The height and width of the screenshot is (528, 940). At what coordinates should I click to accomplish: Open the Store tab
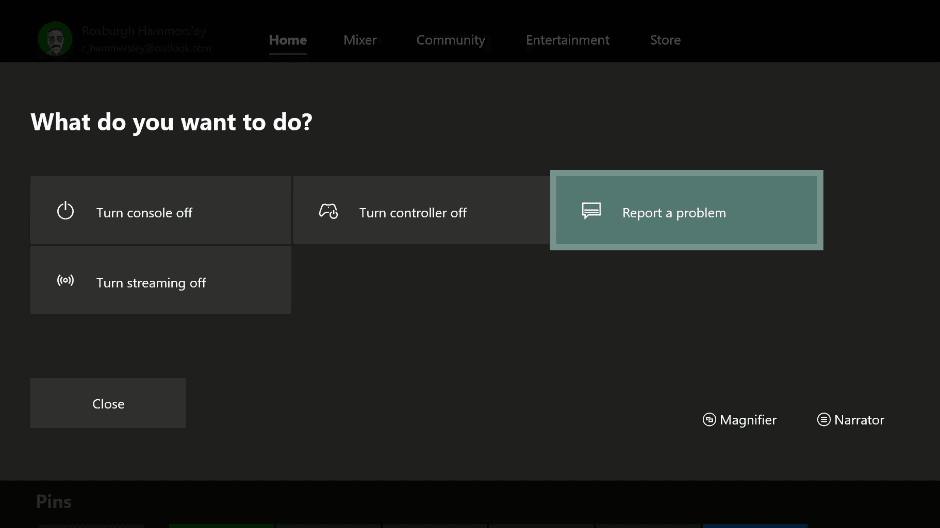coord(665,40)
